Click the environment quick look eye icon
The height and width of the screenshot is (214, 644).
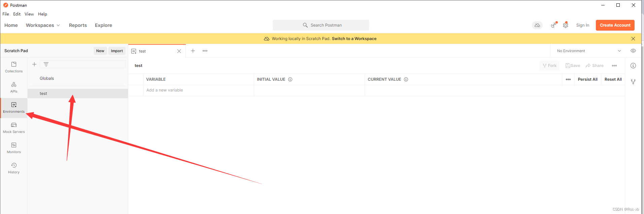(633, 51)
